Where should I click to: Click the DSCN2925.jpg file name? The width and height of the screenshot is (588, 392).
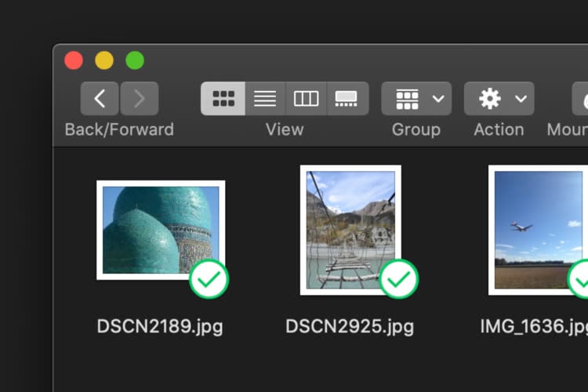350,327
